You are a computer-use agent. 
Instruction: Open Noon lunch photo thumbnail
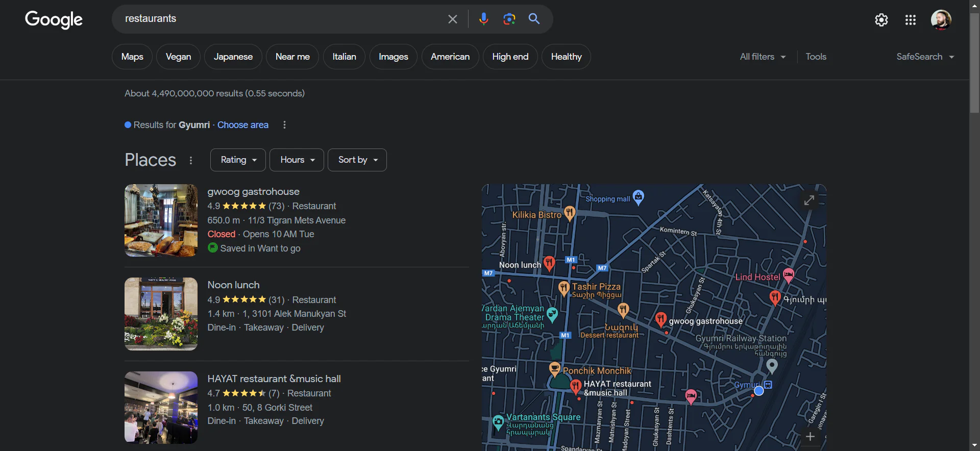pyautogui.click(x=161, y=314)
